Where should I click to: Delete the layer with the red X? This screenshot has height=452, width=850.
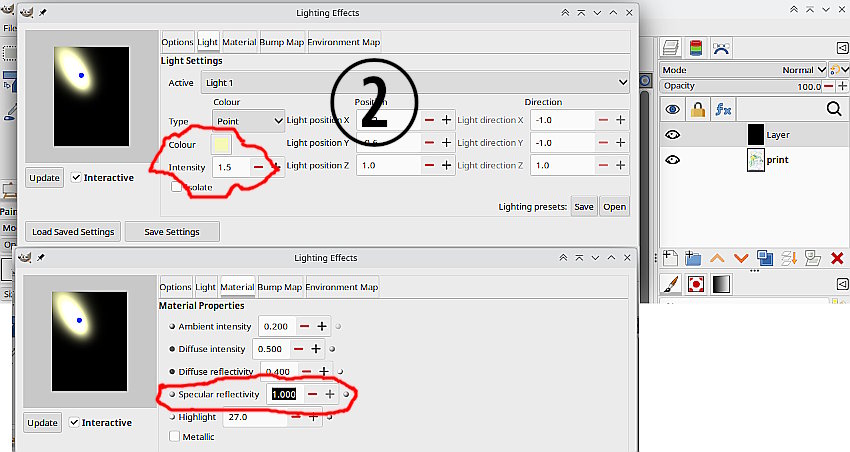click(837, 259)
